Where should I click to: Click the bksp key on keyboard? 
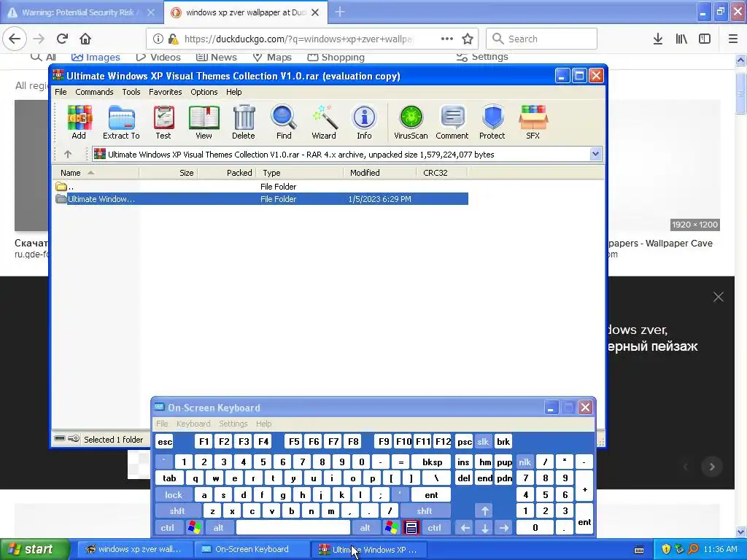[x=432, y=462]
